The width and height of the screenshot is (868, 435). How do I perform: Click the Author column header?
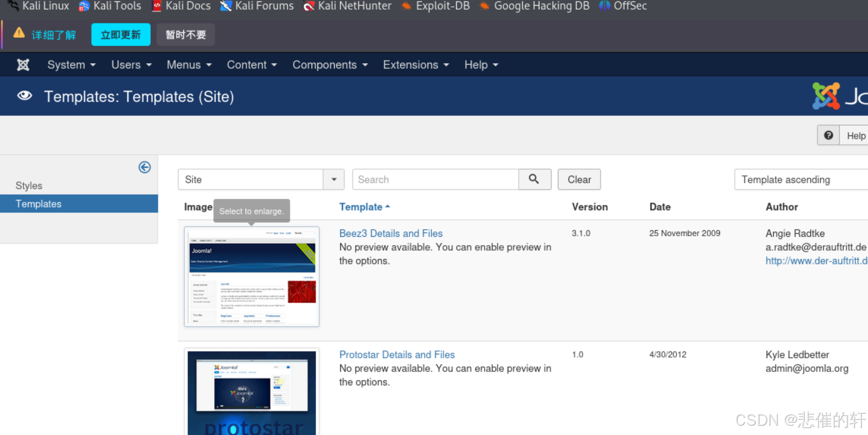click(x=782, y=207)
